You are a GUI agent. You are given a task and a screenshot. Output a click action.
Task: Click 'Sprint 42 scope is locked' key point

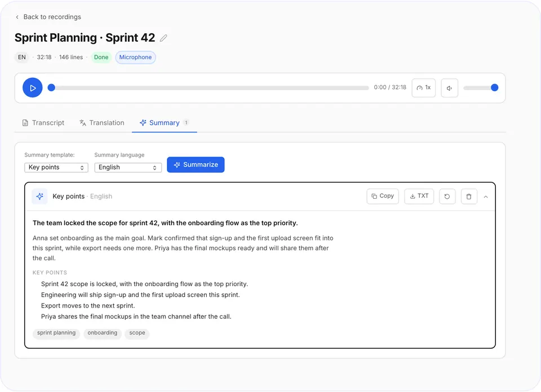click(x=145, y=284)
